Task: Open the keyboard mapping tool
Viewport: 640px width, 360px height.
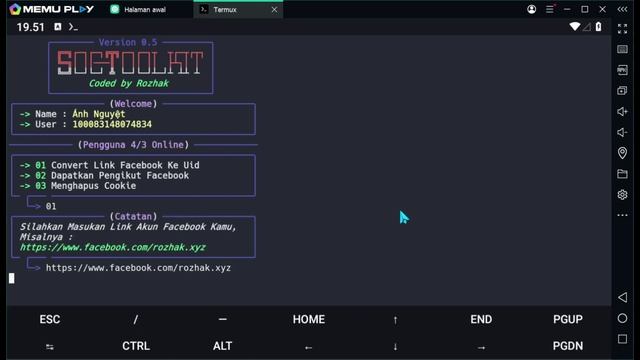Action: pos(622,49)
